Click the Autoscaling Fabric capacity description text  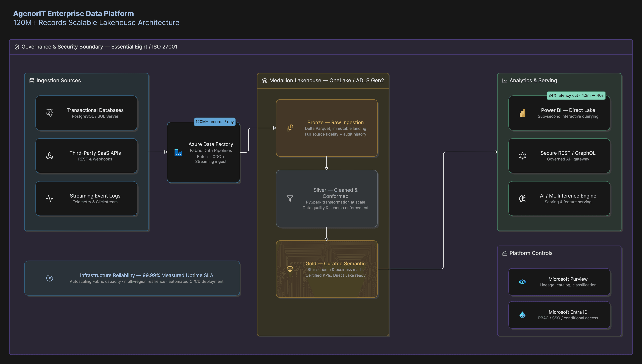pos(147,281)
